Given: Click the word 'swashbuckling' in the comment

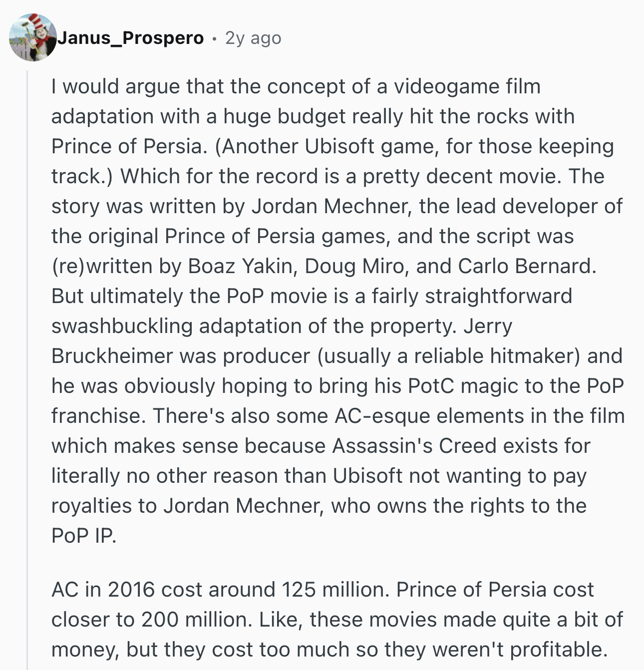Looking at the screenshot, I should point(122,326).
